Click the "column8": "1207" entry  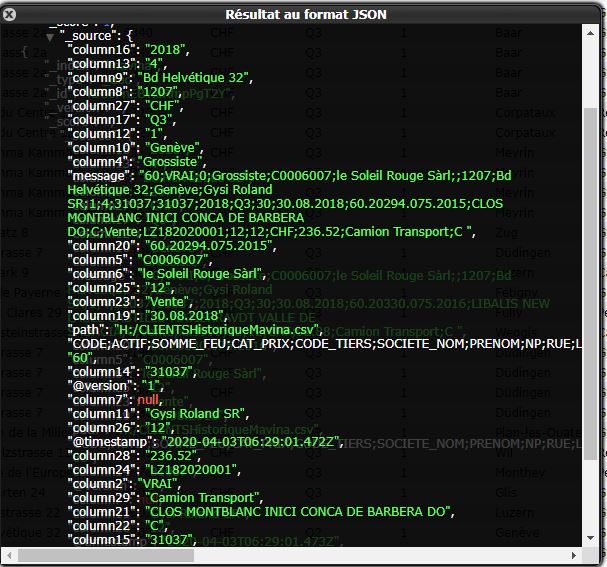(x=125, y=92)
